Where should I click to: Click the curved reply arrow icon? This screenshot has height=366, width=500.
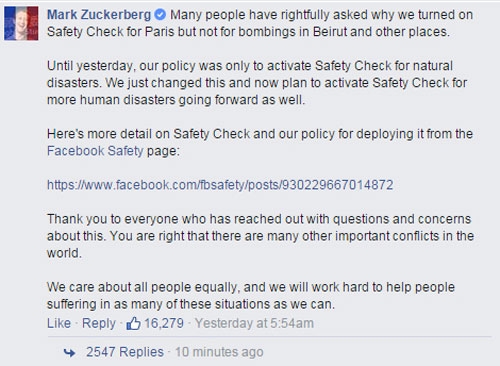[x=69, y=352]
